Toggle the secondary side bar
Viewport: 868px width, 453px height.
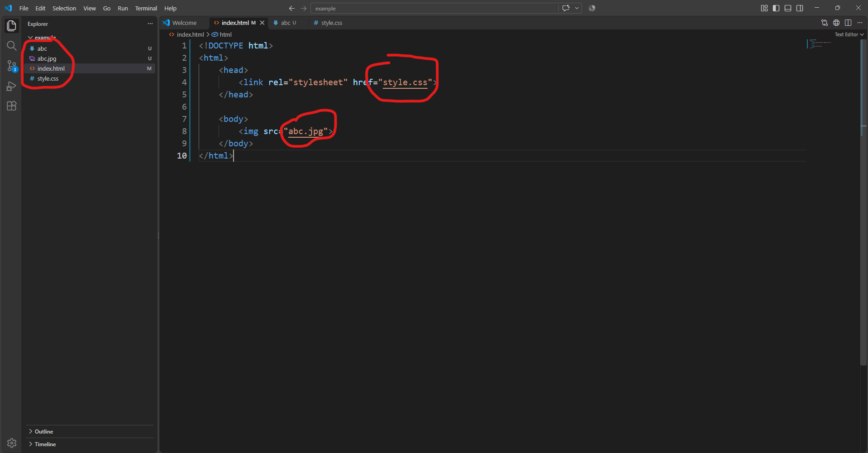coord(800,8)
